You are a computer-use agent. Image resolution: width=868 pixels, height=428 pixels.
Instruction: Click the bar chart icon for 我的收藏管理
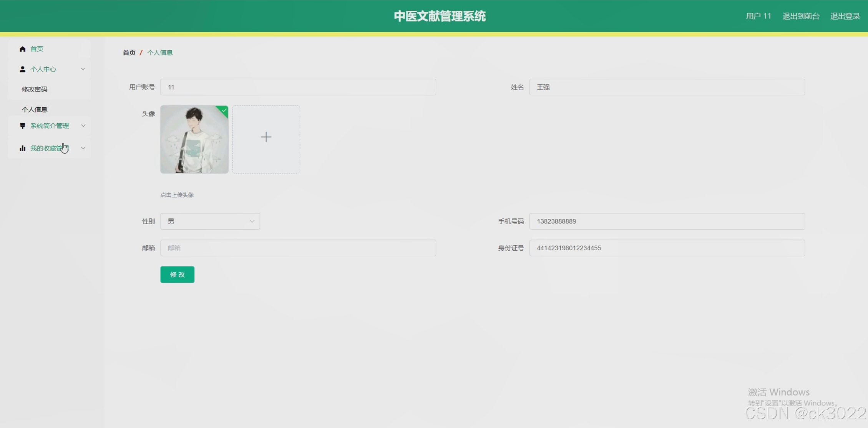(23, 148)
